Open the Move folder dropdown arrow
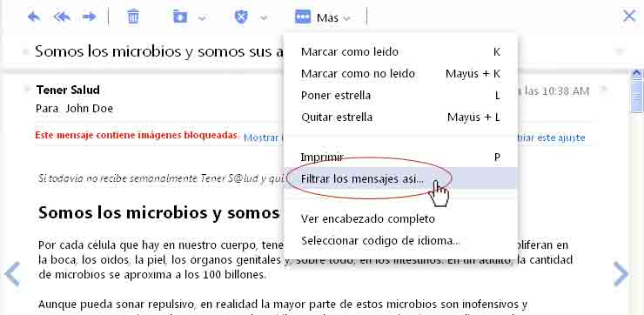This screenshot has height=315, width=644. point(202,18)
